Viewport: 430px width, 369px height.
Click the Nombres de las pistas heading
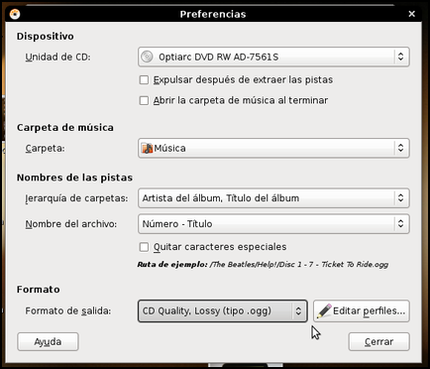(x=75, y=178)
